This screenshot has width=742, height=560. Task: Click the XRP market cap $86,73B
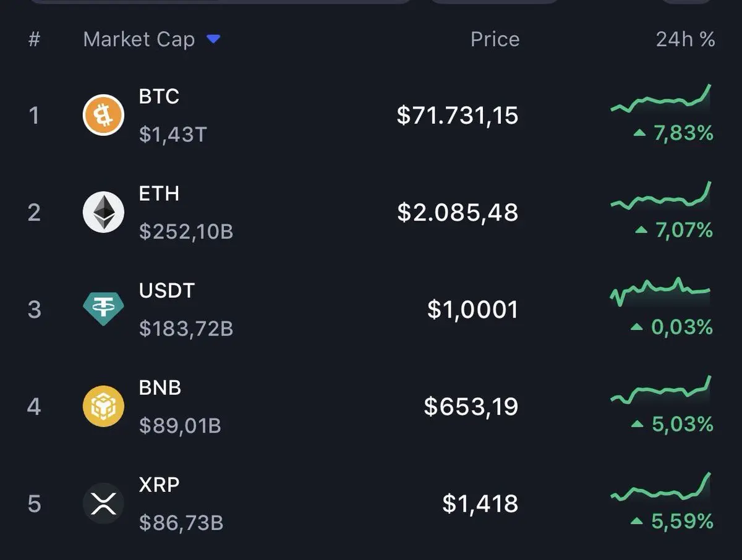pyautogui.click(x=181, y=523)
